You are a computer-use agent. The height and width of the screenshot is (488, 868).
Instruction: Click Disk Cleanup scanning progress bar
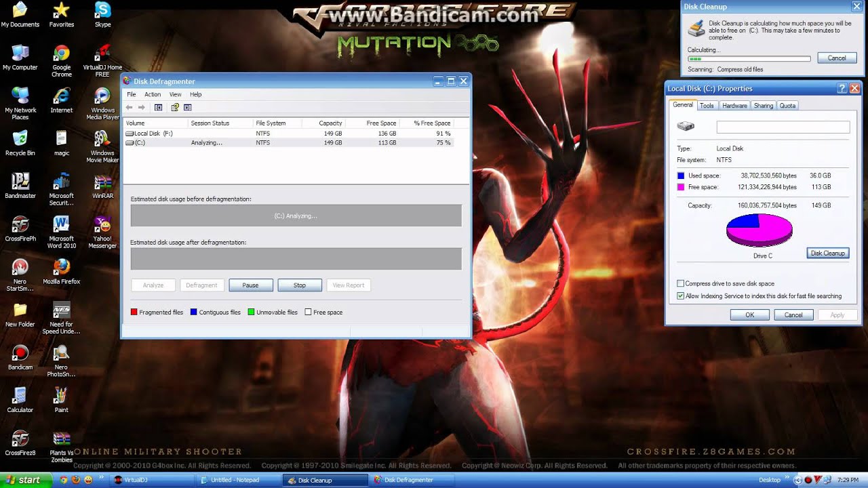coord(749,59)
